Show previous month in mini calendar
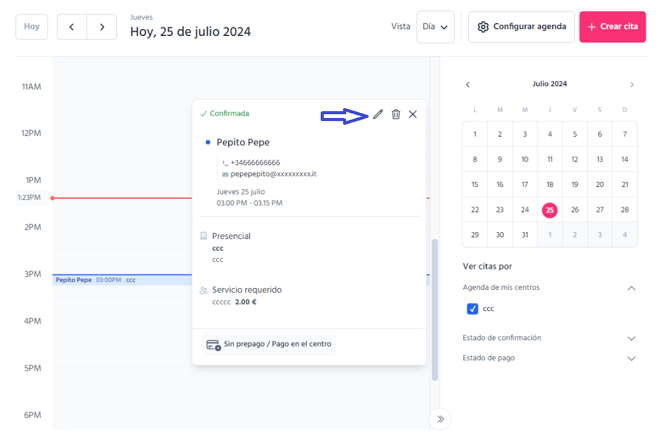 [x=468, y=85]
